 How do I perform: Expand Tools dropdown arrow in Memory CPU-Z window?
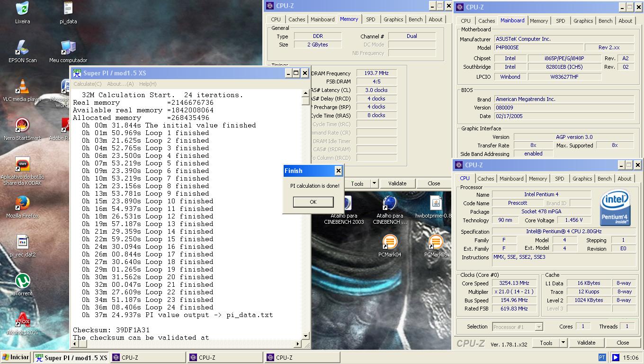[374, 183]
